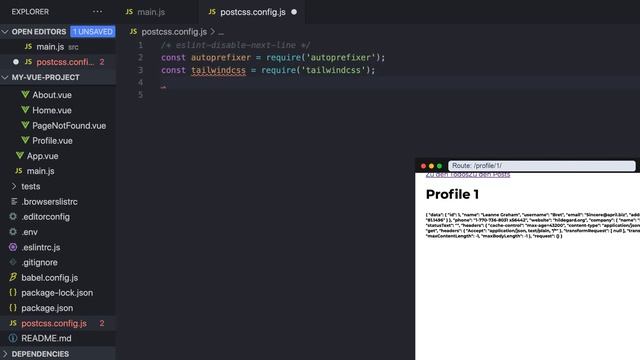
Task: Click the Route /profile/1/ address field
Action: 542,166
